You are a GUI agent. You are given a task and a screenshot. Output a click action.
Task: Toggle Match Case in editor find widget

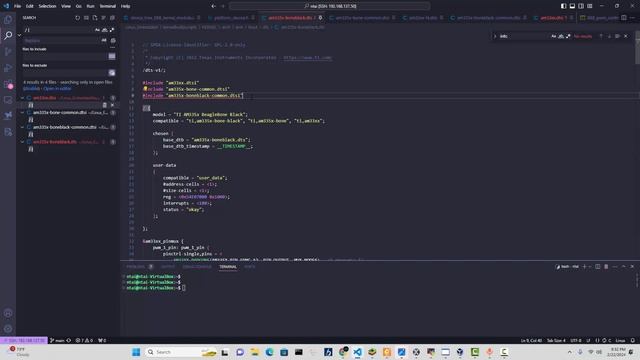[553, 36]
